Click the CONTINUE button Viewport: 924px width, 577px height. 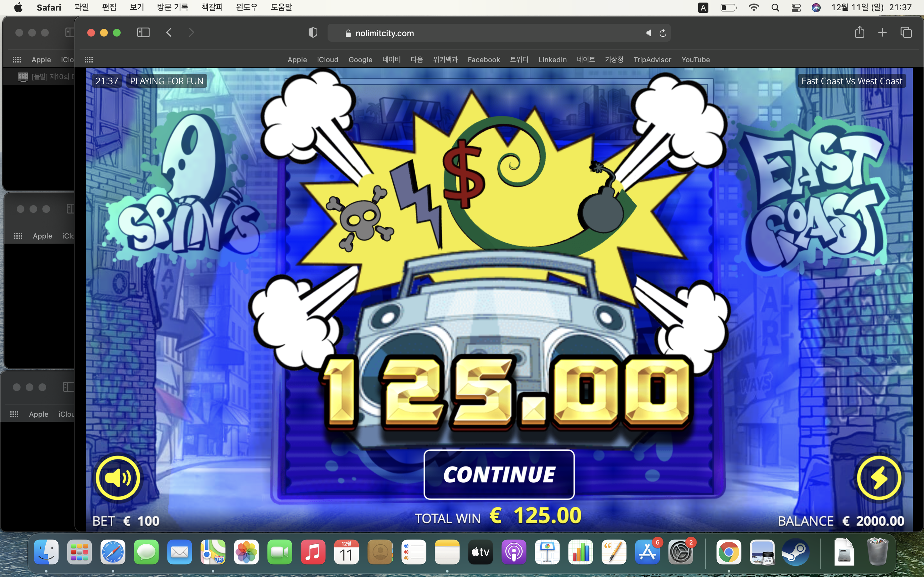pyautogui.click(x=499, y=474)
